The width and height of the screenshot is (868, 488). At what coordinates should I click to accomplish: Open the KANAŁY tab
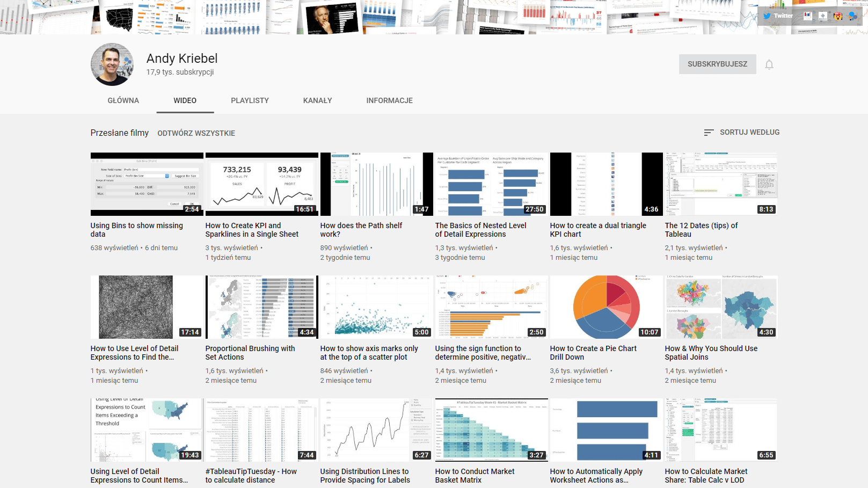[x=317, y=100]
